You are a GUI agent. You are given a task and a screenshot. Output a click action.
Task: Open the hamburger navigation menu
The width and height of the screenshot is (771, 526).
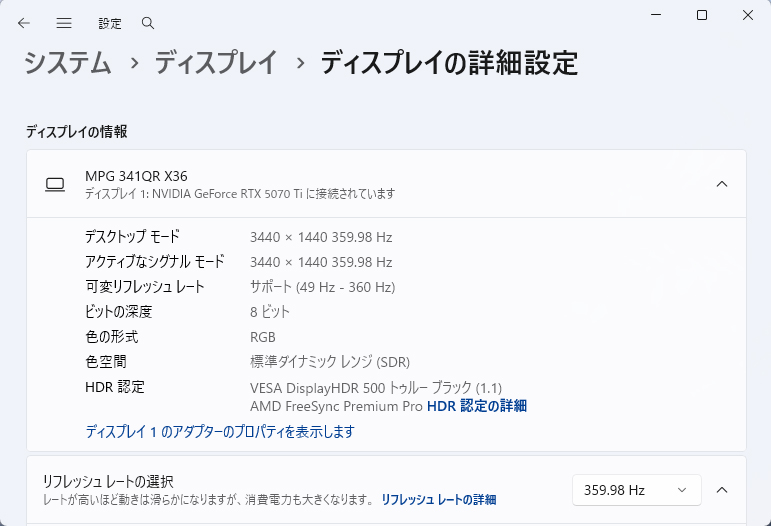pos(64,23)
